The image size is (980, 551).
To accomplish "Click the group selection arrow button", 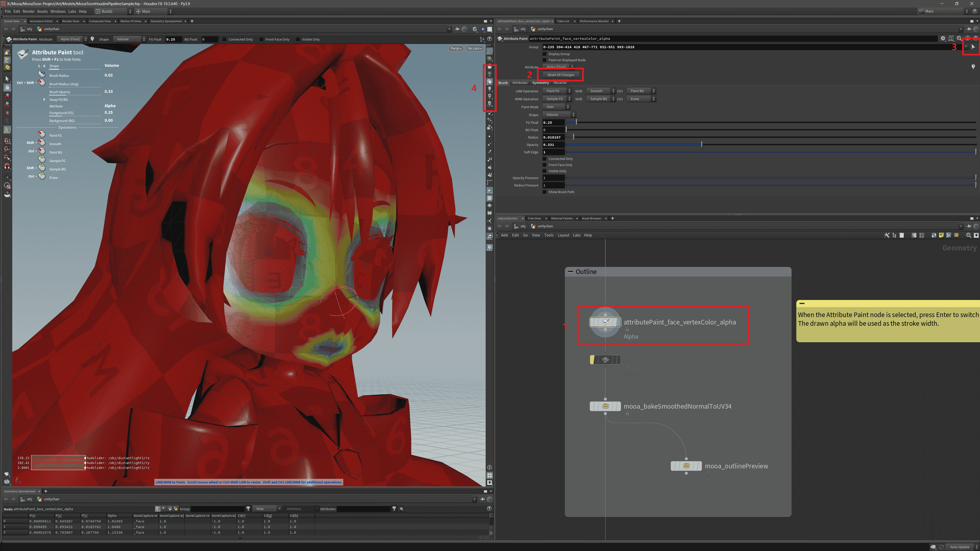I will [973, 47].
